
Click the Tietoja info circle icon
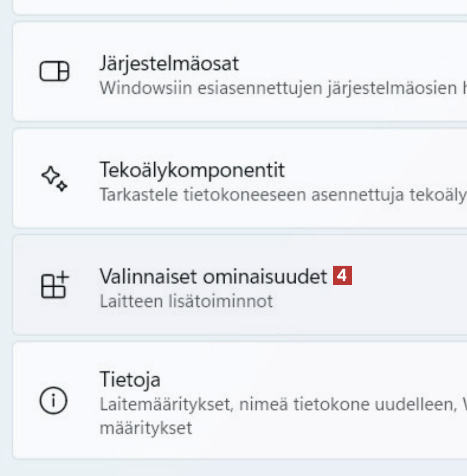tap(54, 400)
